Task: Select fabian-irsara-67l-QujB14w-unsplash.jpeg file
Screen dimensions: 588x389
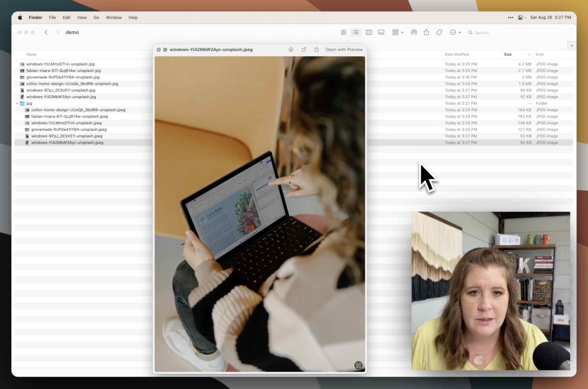Action: coord(69,116)
